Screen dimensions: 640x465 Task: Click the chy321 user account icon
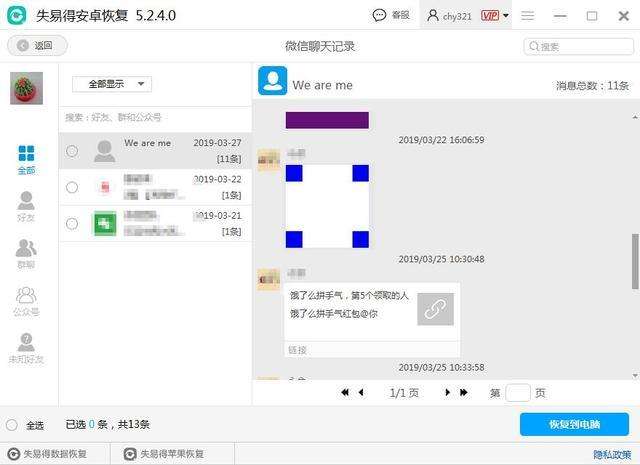[x=433, y=16]
